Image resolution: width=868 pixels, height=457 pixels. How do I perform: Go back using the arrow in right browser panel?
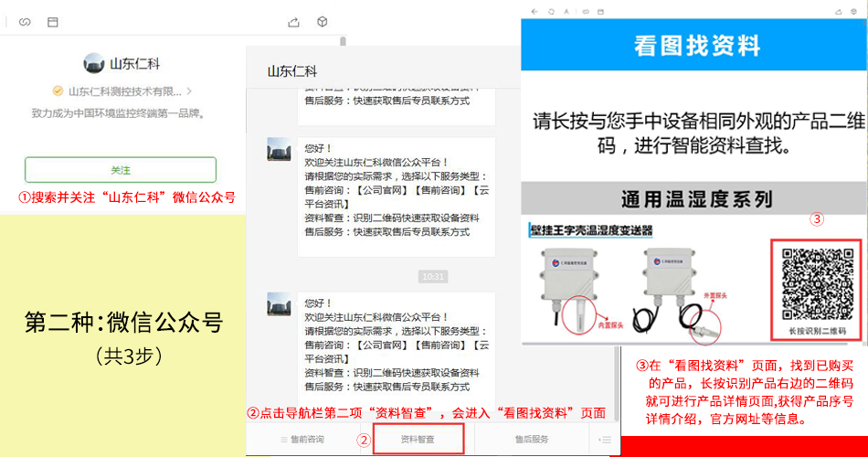click(534, 11)
